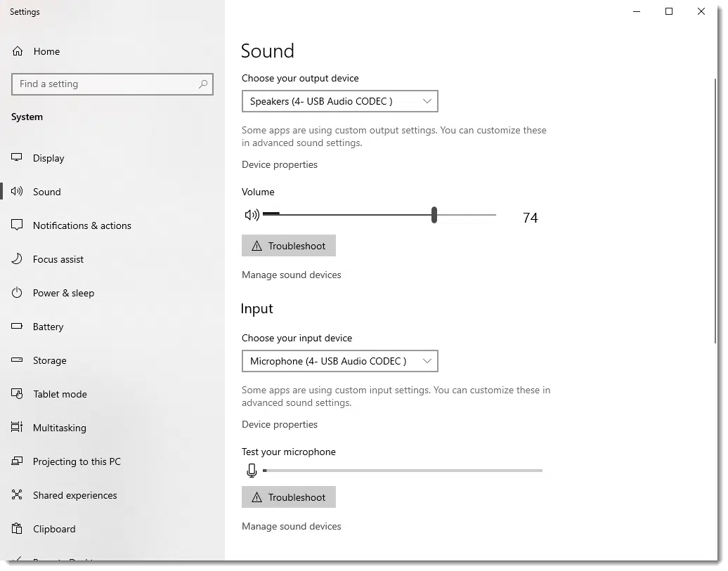Screen dimensions: 728x571
Task: Click the Storage drive icon
Action: [x=17, y=360]
